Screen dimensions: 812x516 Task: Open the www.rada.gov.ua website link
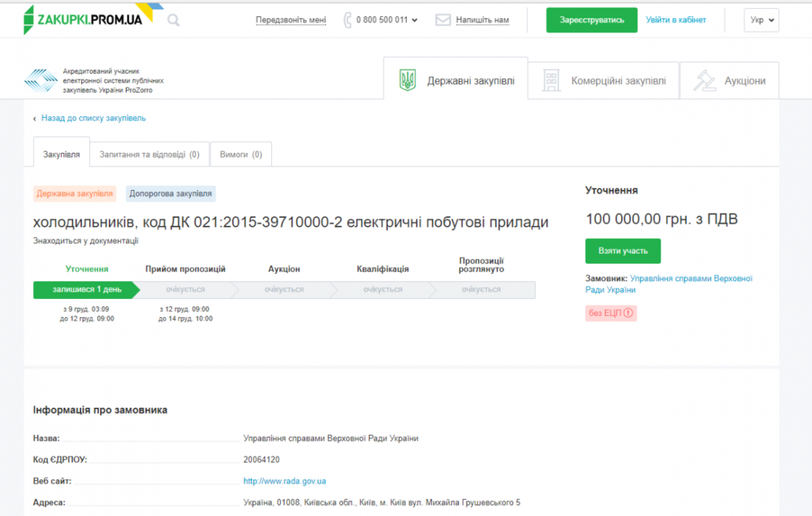(x=284, y=481)
